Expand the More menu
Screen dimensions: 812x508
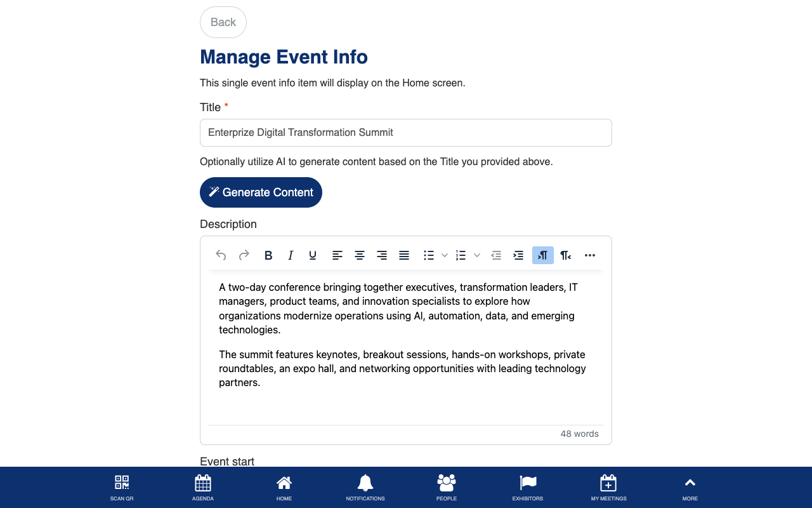point(690,488)
